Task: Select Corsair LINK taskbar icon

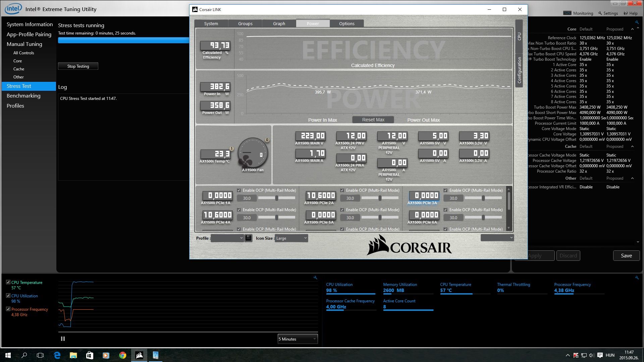Action: [139, 355]
